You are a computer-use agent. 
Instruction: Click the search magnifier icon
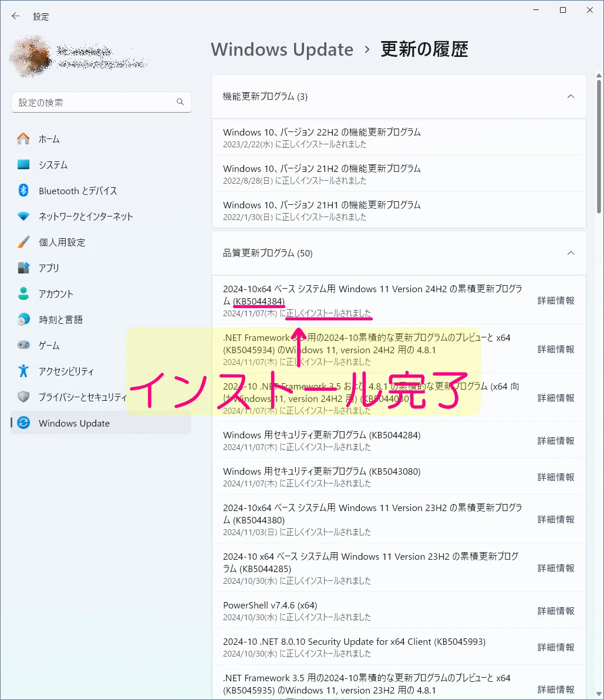(x=180, y=102)
